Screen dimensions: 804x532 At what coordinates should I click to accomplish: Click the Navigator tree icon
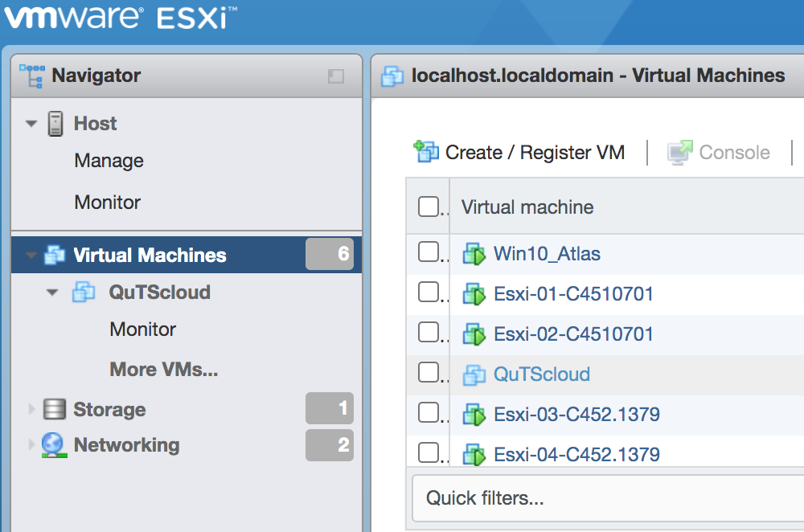pyautogui.click(x=32, y=76)
